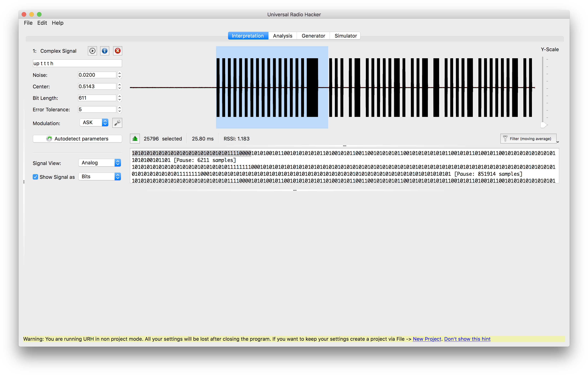Viewport: 588px width, 375px height.
Task: Switch to the Analysis tab
Action: pyautogui.click(x=282, y=36)
